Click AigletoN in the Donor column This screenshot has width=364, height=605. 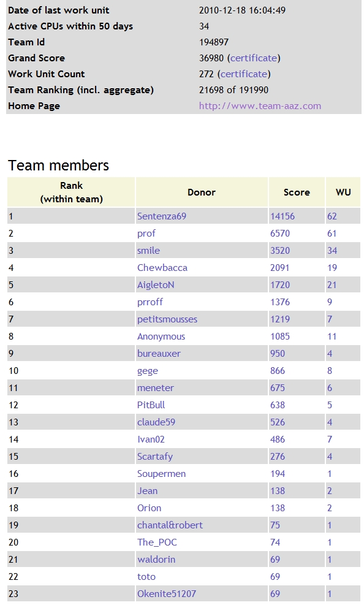click(x=156, y=285)
